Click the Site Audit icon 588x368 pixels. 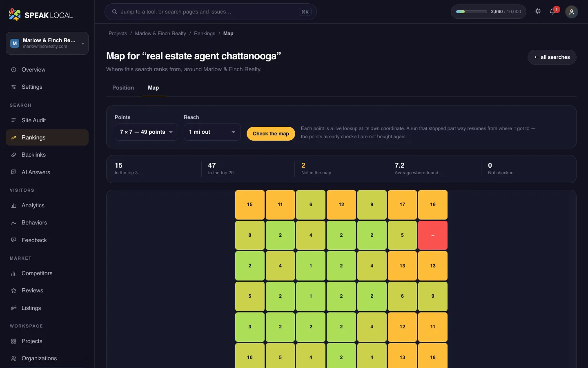(13, 121)
